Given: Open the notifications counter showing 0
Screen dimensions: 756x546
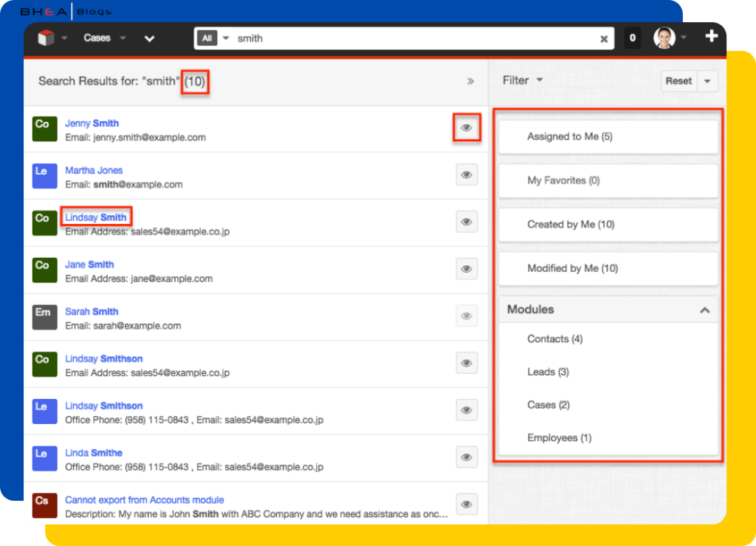Looking at the screenshot, I should [x=632, y=38].
